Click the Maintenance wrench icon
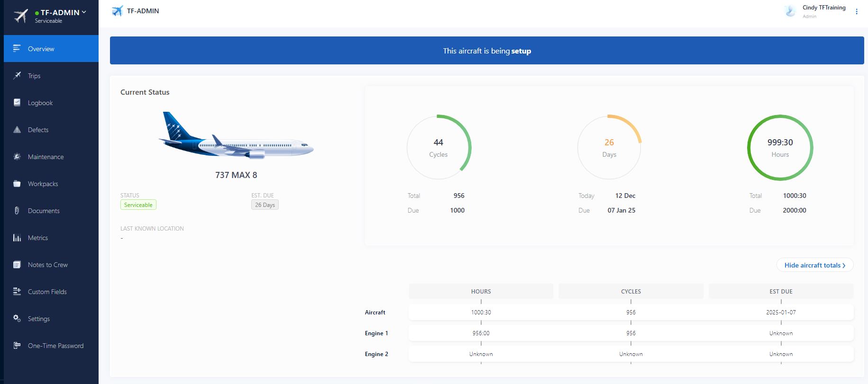The image size is (868, 384). [x=17, y=157]
